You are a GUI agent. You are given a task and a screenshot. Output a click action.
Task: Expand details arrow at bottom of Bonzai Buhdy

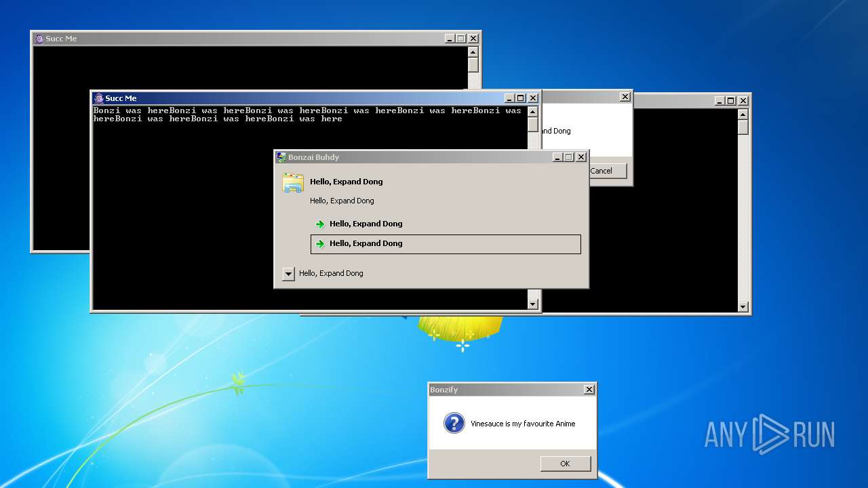(x=288, y=274)
